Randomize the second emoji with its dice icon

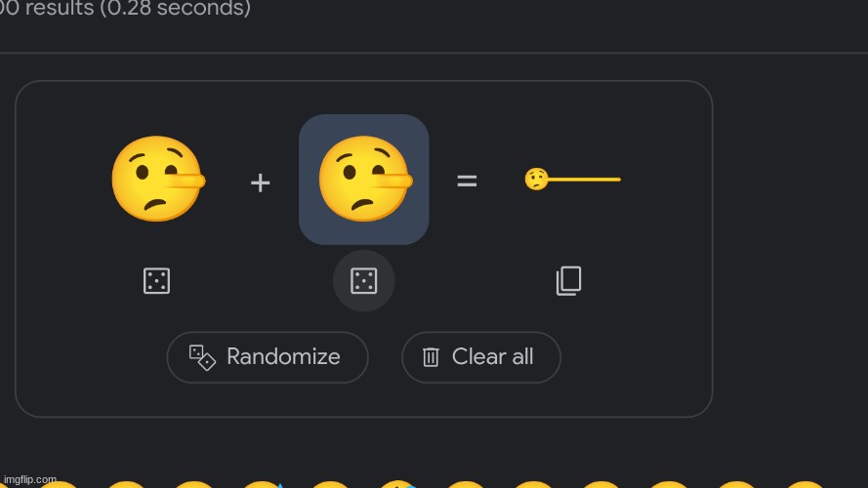363,280
